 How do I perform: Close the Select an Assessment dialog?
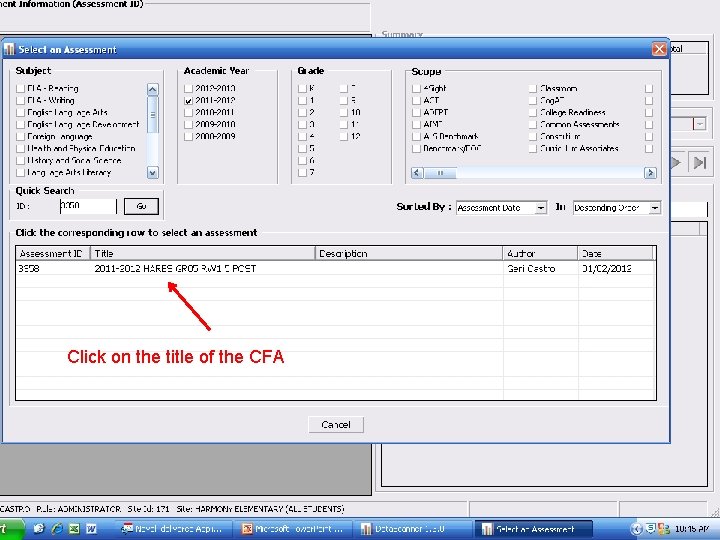click(659, 49)
